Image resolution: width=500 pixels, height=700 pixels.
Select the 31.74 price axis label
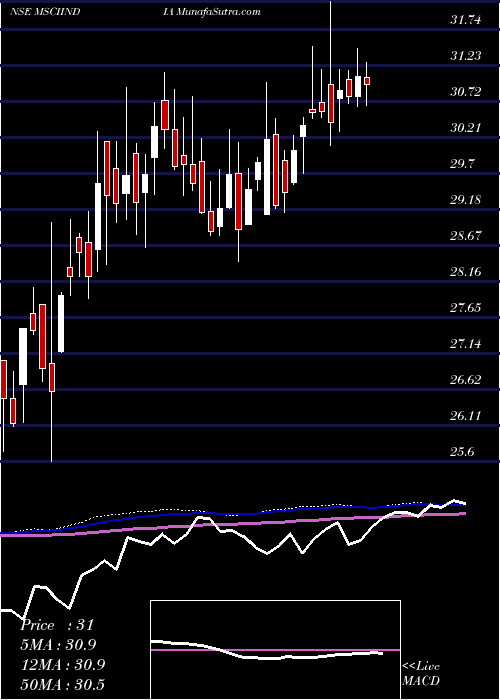[x=466, y=20]
